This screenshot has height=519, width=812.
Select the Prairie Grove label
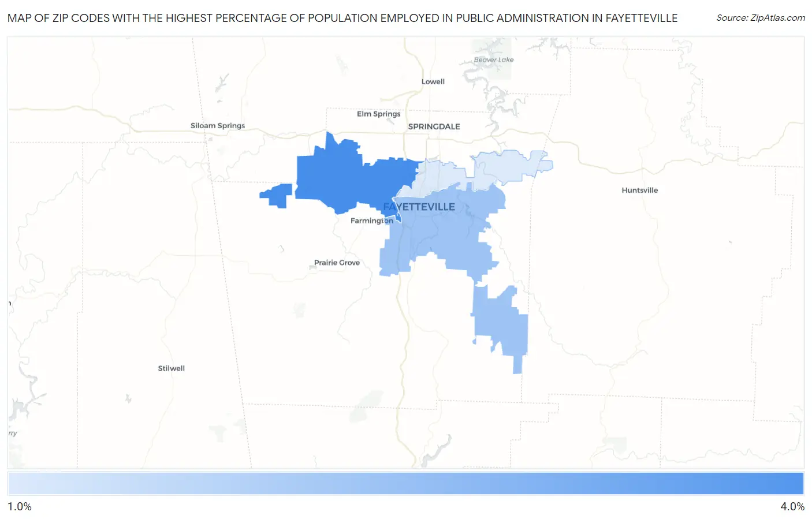(337, 263)
